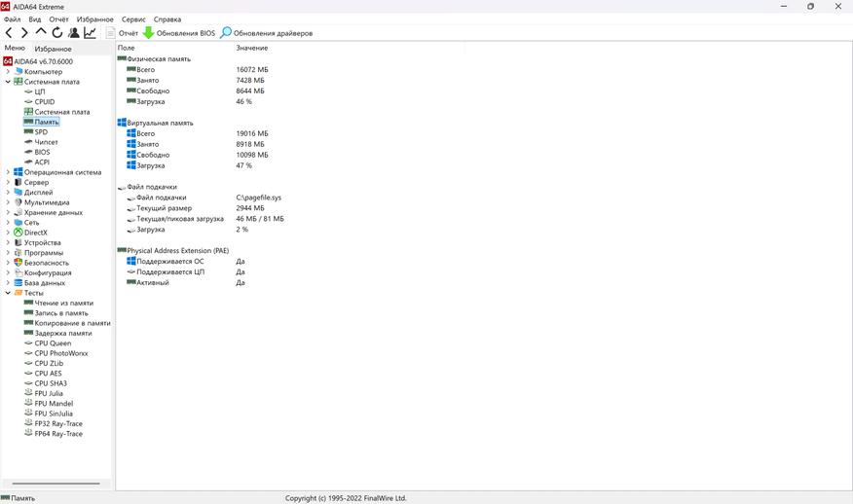Expand the Операционная система node
Screen dimensions: 853x504
[8, 172]
